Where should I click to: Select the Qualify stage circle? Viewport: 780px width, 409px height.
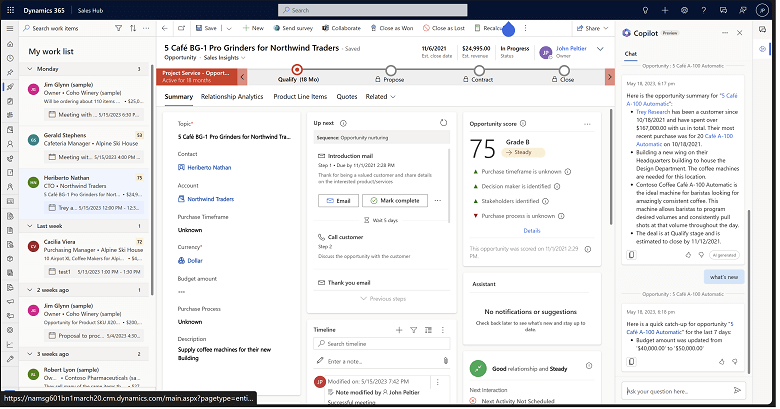pos(297,69)
